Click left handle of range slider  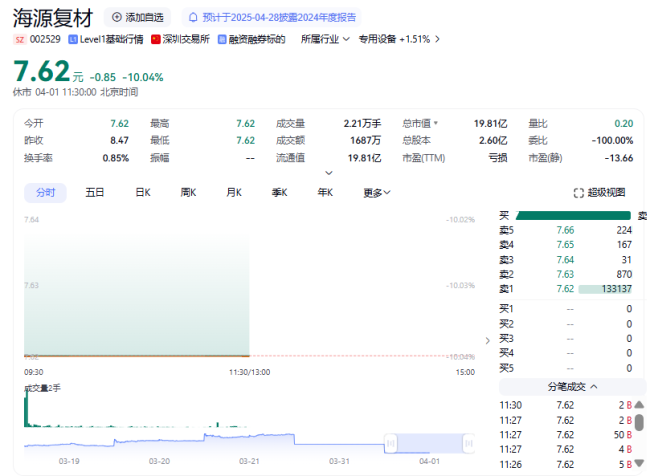(x=390, y=444)
